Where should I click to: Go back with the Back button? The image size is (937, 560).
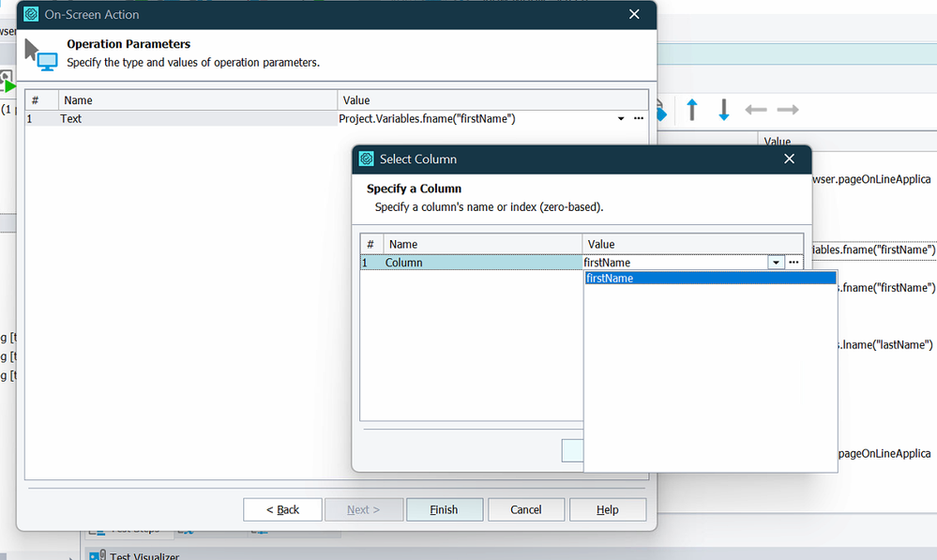click(282, 509)
